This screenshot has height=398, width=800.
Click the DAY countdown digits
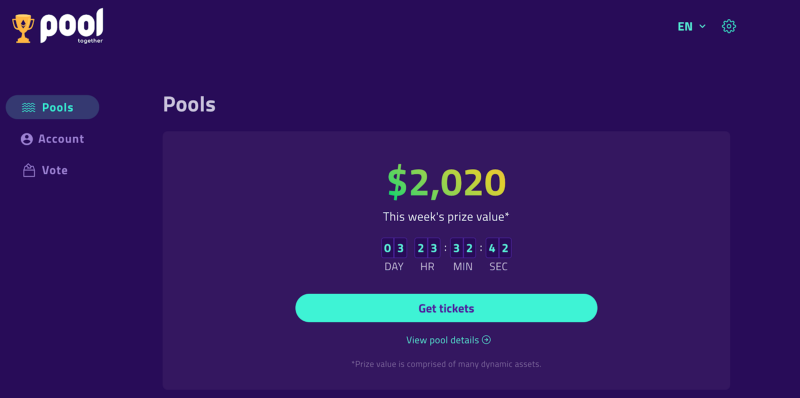coord(394,248)
